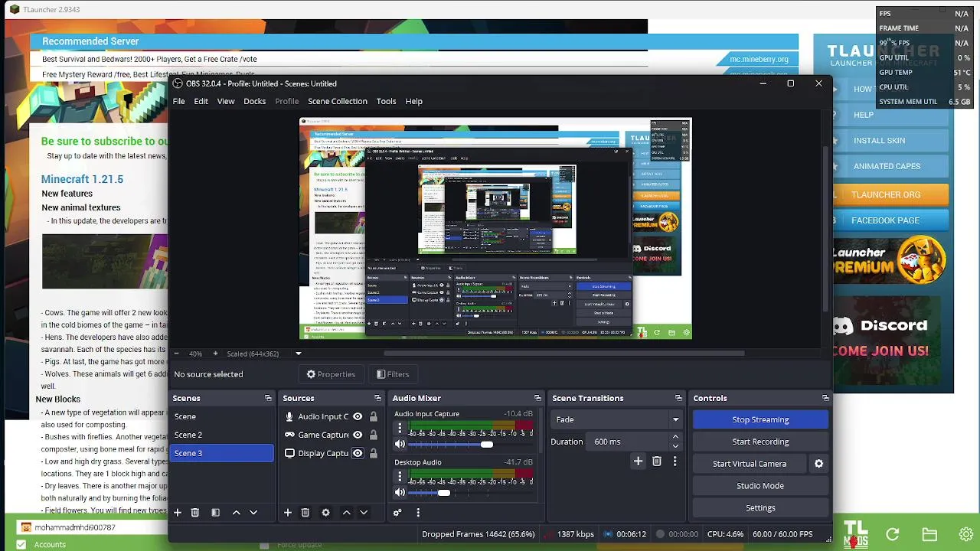Open advanced audio properties gears icon
This screenshot has height=551, width=980.
click(x=397, y=513)
